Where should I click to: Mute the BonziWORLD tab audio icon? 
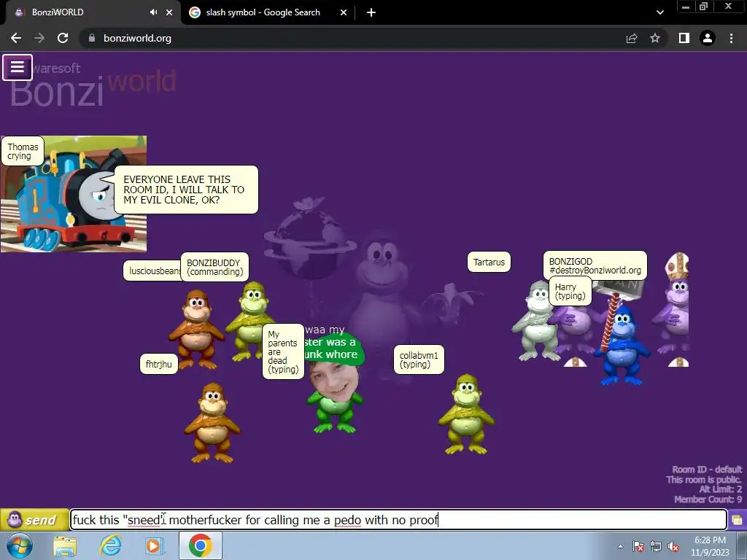[x=153, y=12]
